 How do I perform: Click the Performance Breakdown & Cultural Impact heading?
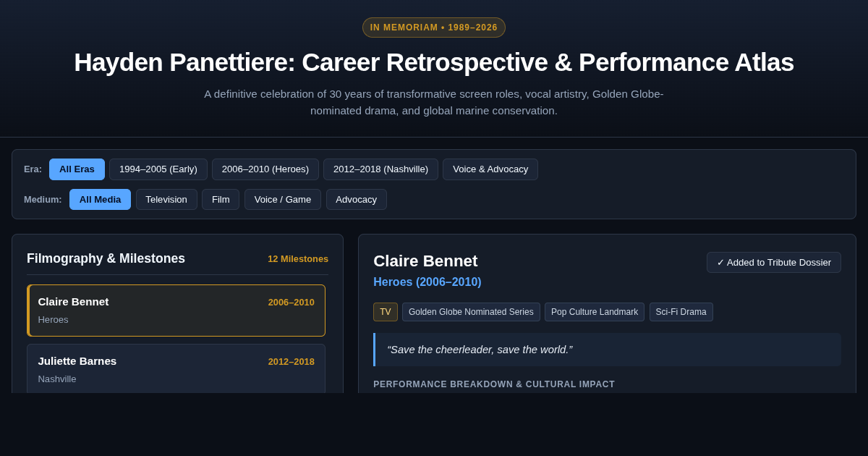click(x=494, y=384)
